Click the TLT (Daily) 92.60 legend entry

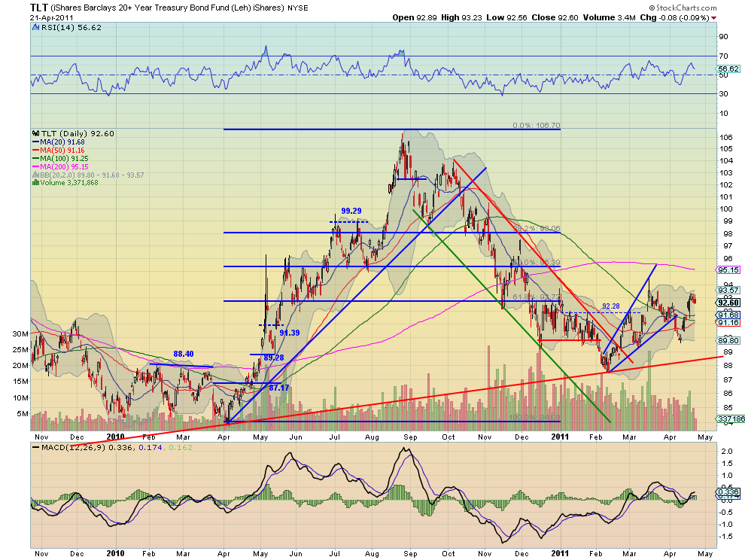pos(78,133)
